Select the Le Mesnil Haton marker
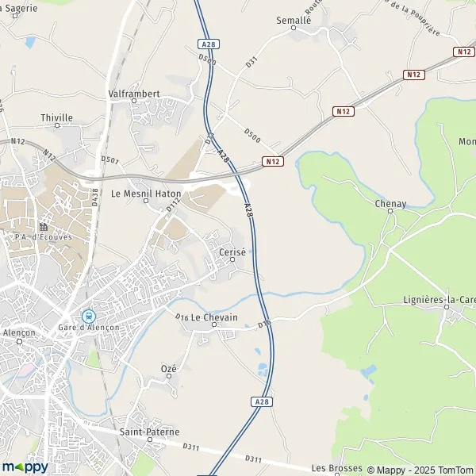 [x=146, y=201]
